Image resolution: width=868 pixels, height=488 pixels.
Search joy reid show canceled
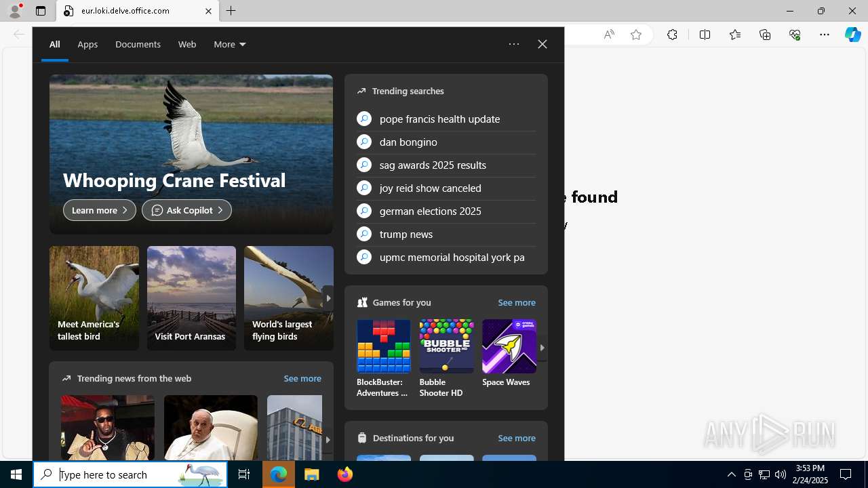(x=446, y=188)
